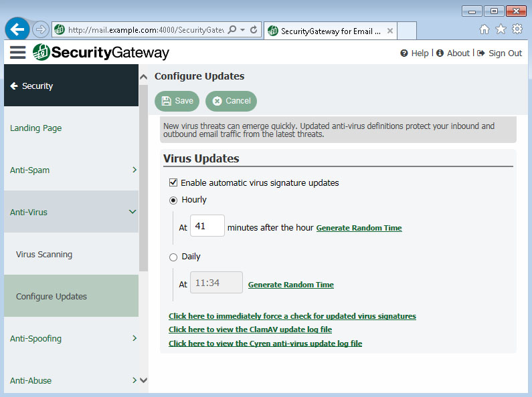The image size is (532, 397).
Task: Select the Anti-Virus menu item
Action: pyautogui.click(x=71, y=212)
